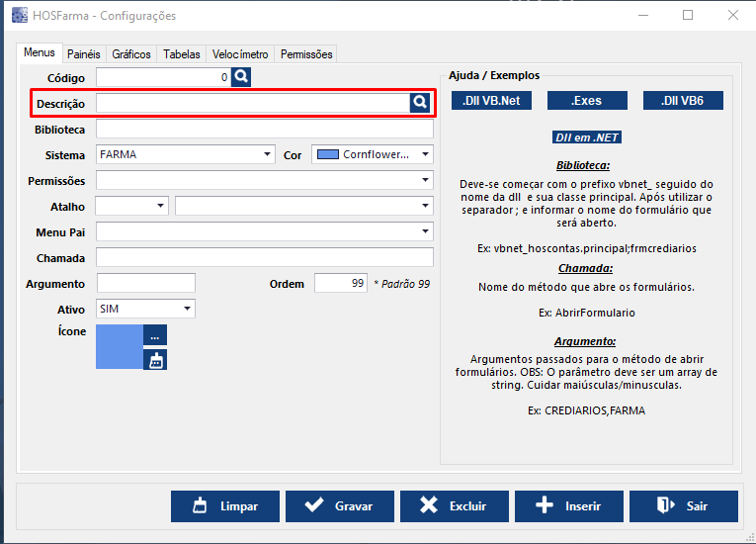Exit the form with Sair

(683, 505)
